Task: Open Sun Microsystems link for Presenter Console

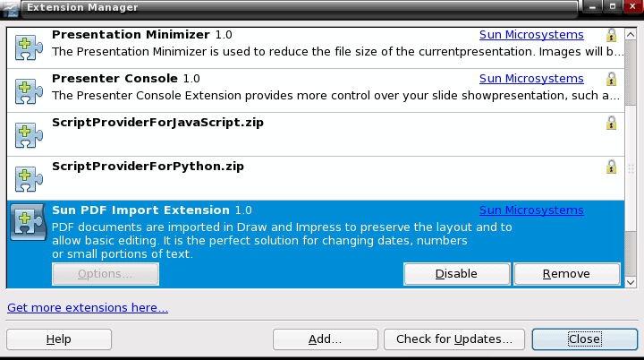Action: [531, 78]
